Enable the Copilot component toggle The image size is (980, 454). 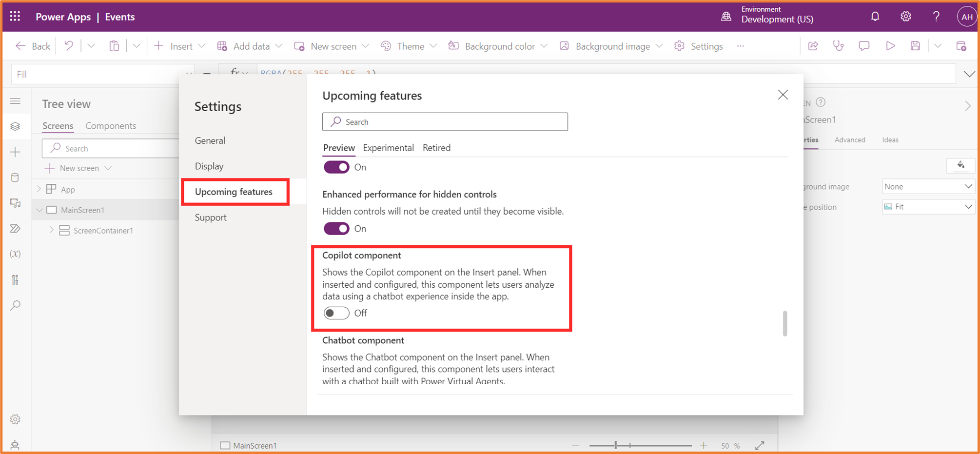[336, 313]
